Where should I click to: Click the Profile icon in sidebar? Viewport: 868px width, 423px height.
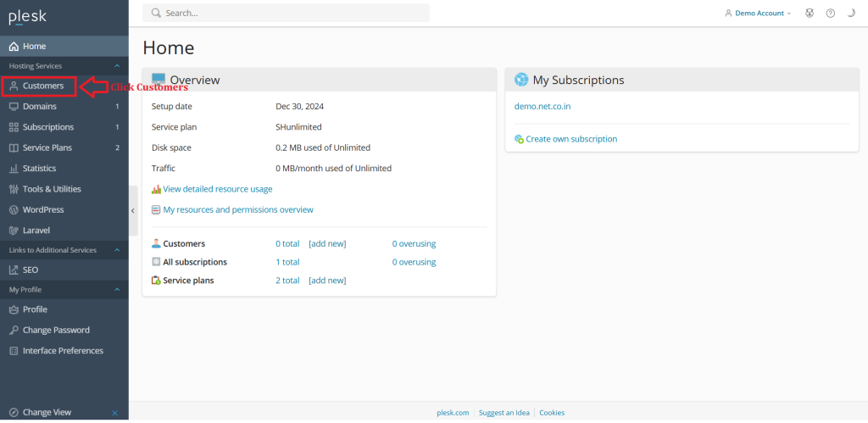tap(14, 309)
